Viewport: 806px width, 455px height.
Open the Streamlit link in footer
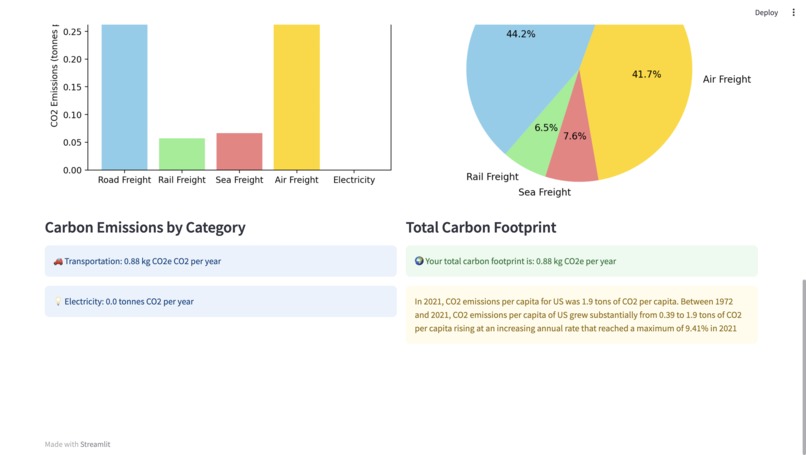pos(95,444)
